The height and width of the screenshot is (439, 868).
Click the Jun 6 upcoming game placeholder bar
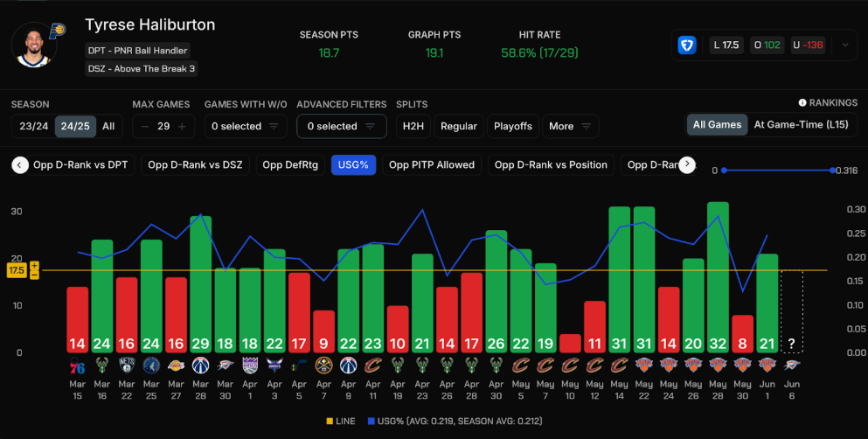click(x=792, y=311)
